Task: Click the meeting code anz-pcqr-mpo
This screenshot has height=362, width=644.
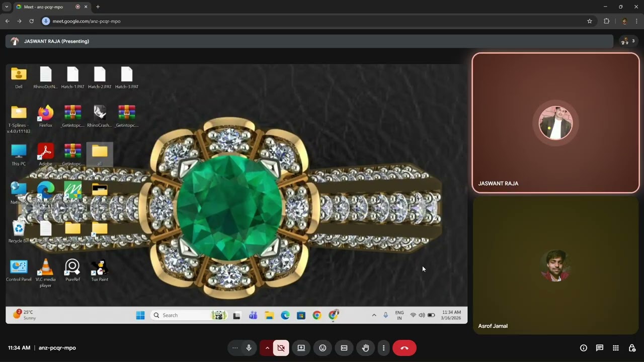Action: pos(57,348)
